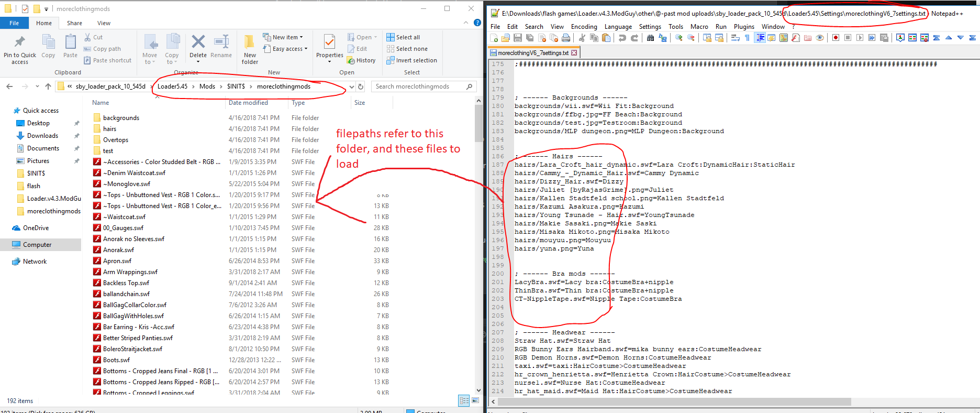
Task: Refresh the moreclothingmods folder view
Action: [x=361, y=86]
